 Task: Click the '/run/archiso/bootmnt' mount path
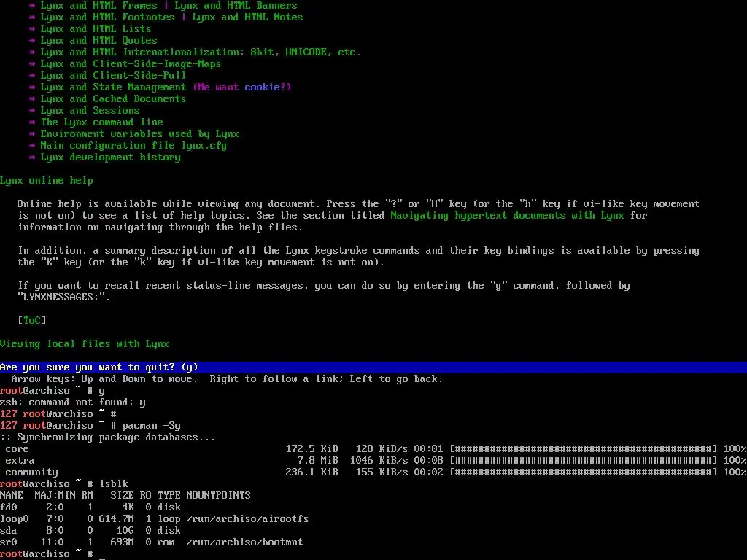245,542
